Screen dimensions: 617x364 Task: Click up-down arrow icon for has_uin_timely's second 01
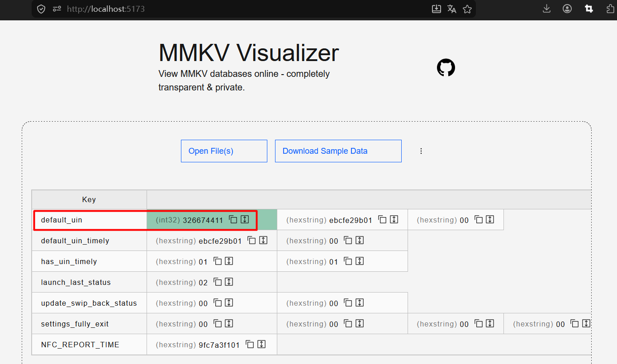pos(360,261)
